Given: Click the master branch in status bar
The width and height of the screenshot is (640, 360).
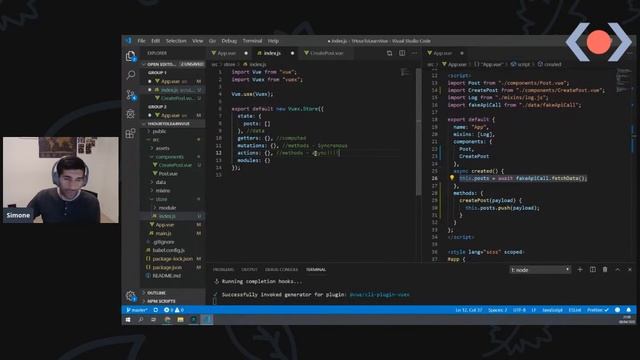Looking at the screenshot, I should tap(137, 310).
